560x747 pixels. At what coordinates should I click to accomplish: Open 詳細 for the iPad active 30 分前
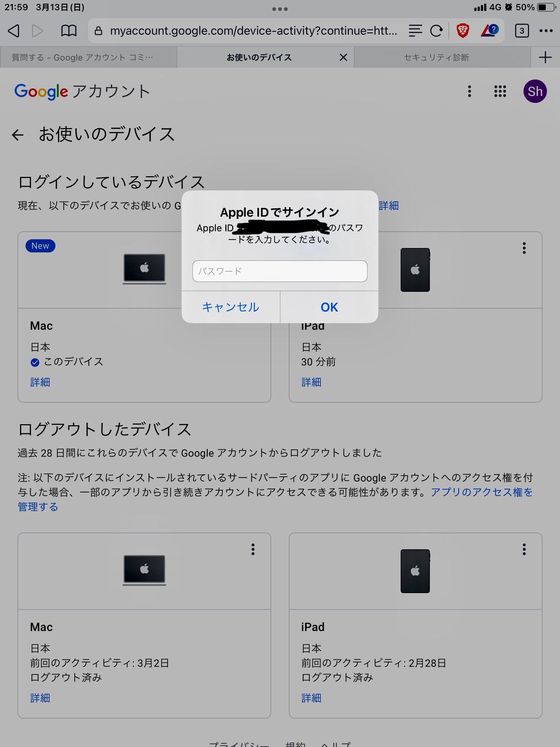311,382
